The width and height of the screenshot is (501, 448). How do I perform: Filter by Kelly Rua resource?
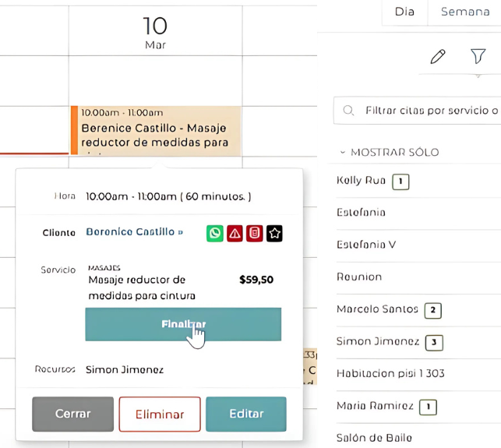(361, 181)
